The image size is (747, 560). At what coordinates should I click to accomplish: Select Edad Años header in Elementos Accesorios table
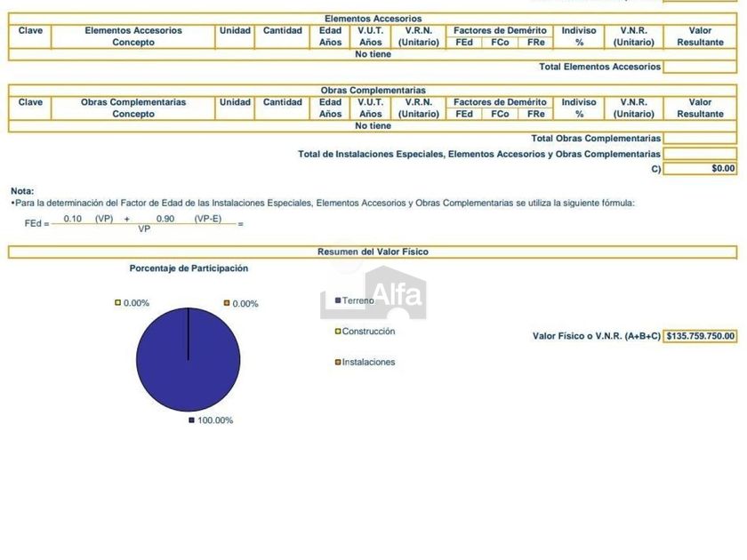[x=330, y=36]
